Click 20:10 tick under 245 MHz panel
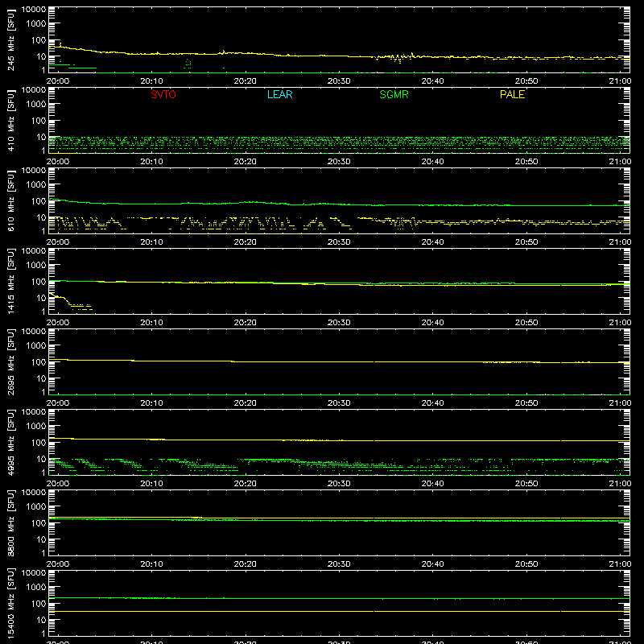Image resolution: width=644 pixels, height=644 pixels. pos(151,81)
